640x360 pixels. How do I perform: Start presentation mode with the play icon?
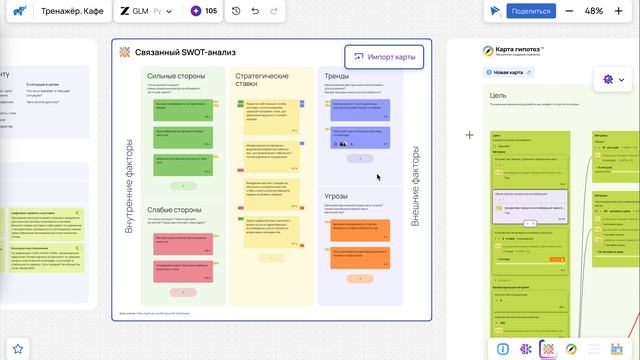[x=495, y=11]
